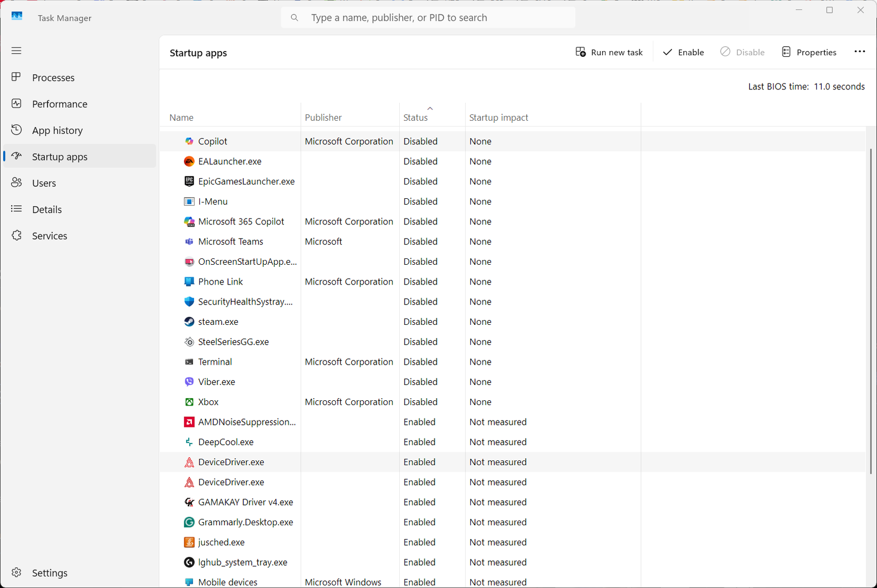This screenshot has height=588, width=877.
Task: Switch to the Processes tab
Action: [53, 78]
